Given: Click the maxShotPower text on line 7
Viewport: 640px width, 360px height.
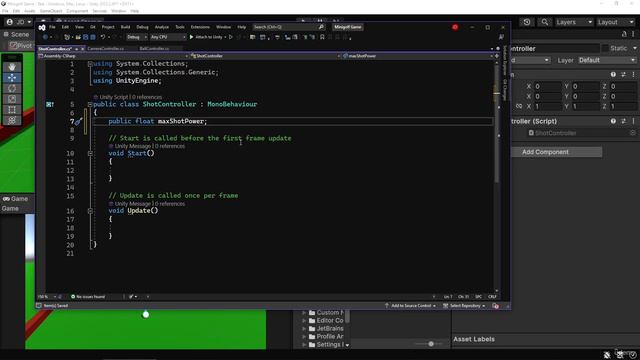Looking at the screenshot, I should click(180, 121).
